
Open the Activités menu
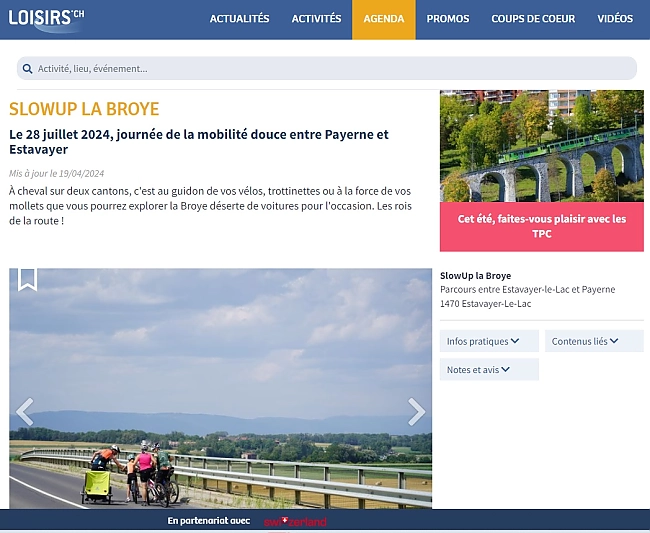pyautogui.click(x=316, y=19)
